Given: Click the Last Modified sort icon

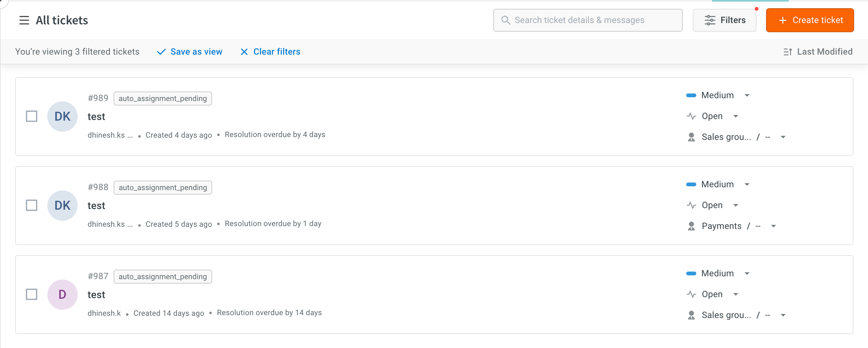Looking at the screenshot, I should 788,52.
